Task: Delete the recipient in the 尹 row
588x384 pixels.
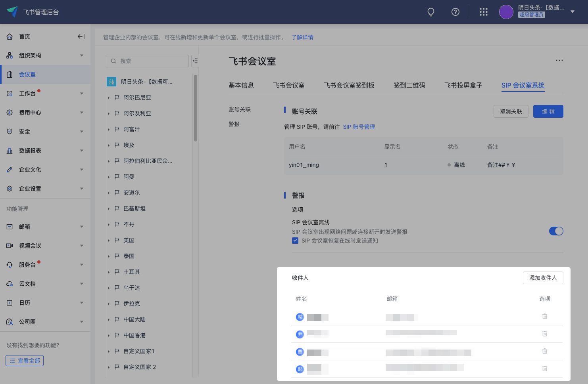Action: (545, 334)
